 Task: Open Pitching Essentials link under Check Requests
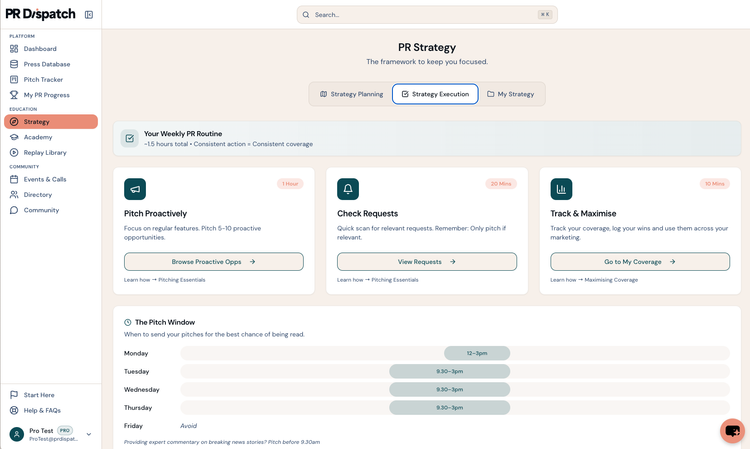click(x=395, y=280)
